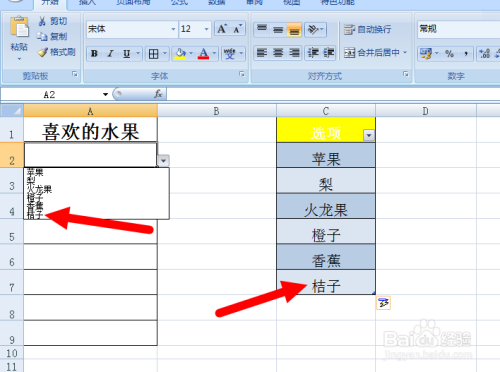The image size is (500, 372).
Task: Open number format box 常规
Action: [x=459, y=29]
